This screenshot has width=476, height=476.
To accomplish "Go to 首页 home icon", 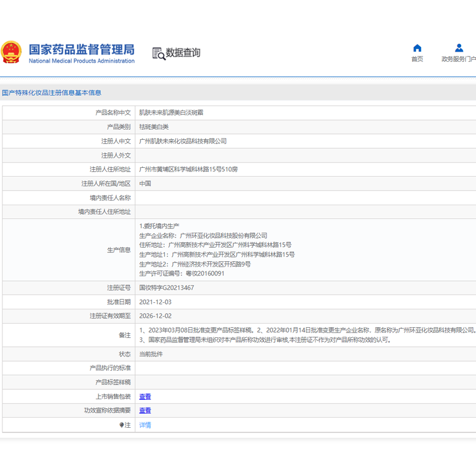I will [x=417, y=48].
